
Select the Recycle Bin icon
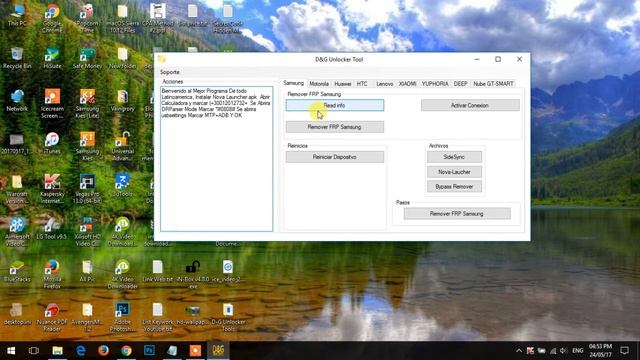pyautogui.click(x=17, y=58)
